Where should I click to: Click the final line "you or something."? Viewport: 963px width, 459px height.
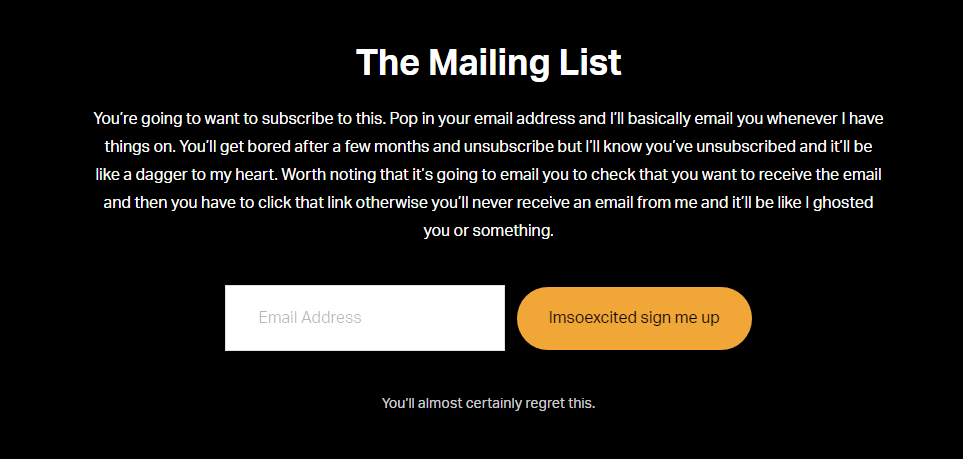(x=488, y=231)
